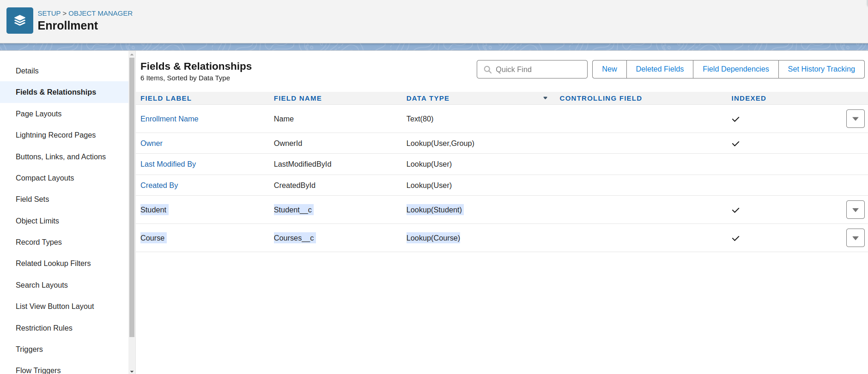Sort by Field Label column header
The height and width of the screenshot is (374, 868).
(166, 98)
